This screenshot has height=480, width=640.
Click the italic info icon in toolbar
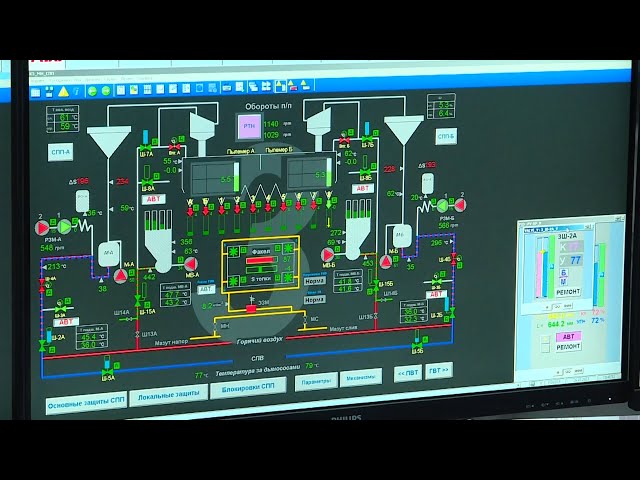click(x=76, y=92)
